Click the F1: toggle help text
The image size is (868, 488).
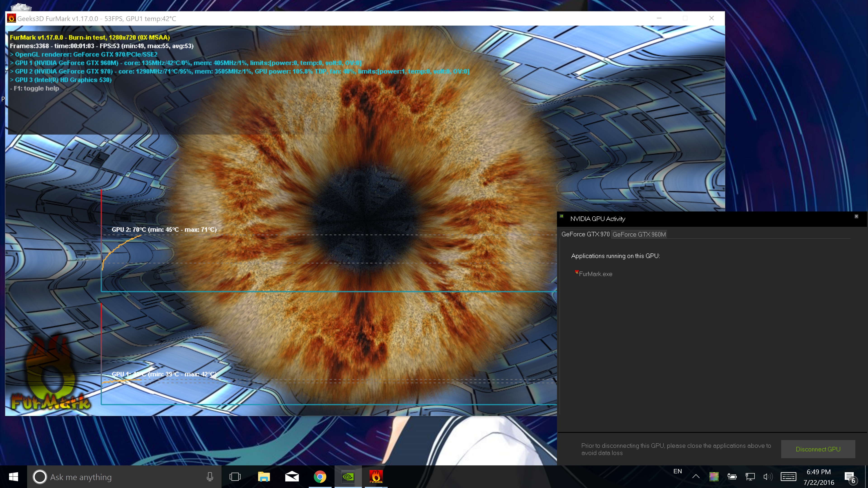point(34,88)
